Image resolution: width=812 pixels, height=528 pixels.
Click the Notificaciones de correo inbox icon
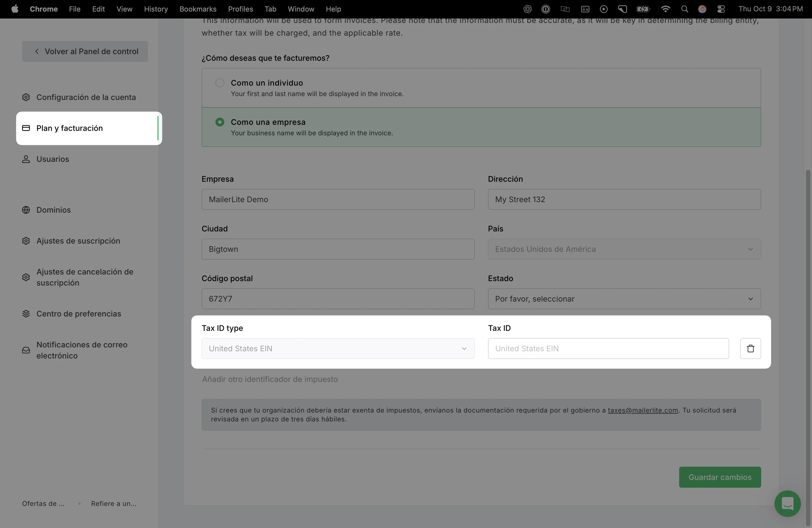26,350
